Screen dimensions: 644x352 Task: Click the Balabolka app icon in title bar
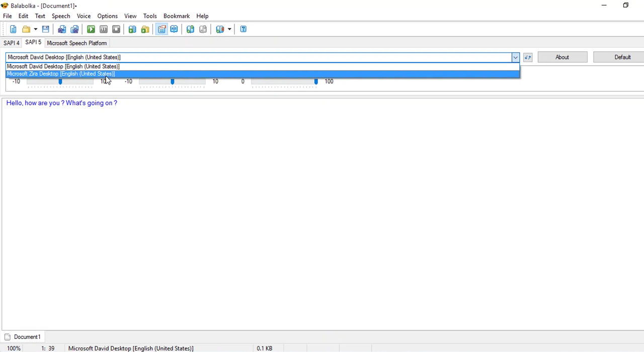5,6
